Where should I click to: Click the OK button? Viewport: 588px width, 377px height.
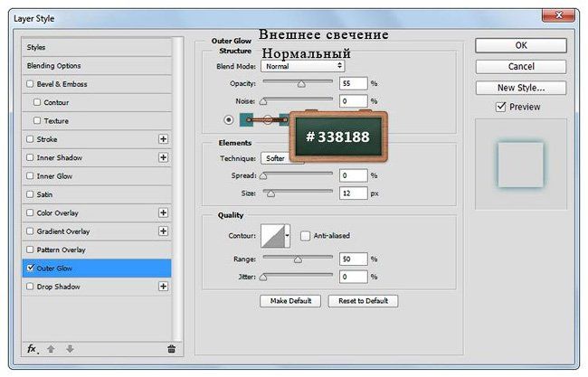coord(521,46)
